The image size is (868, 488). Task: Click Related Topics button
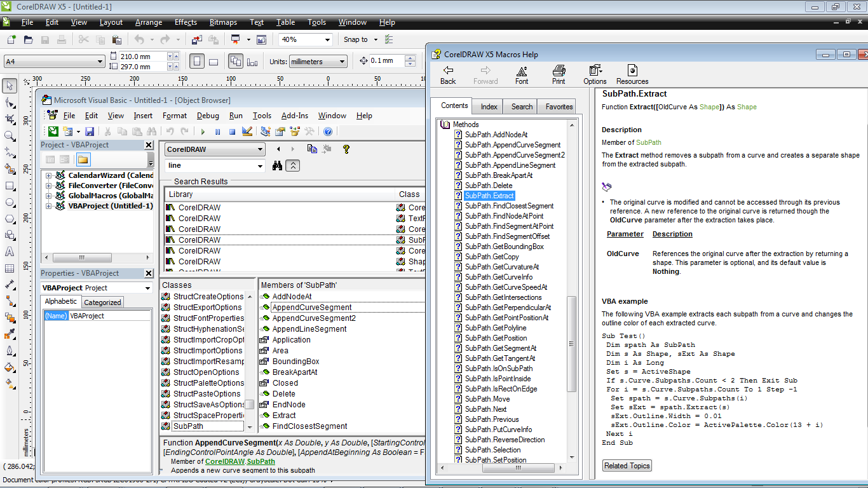coord(627,466)
